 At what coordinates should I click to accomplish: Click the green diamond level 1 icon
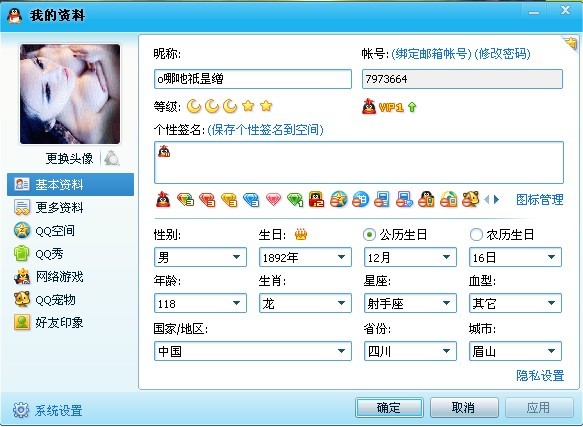click(x=295, y=200)
